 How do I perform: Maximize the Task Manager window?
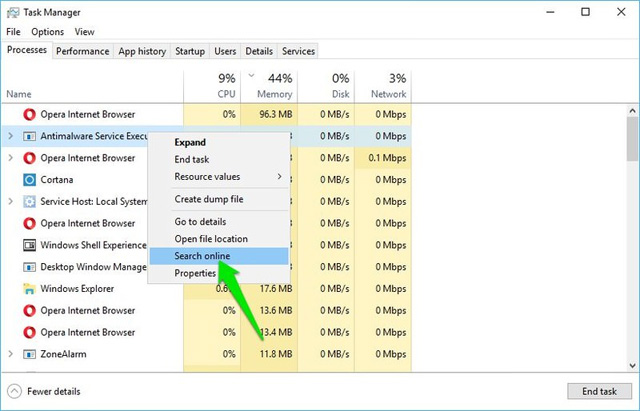pyautogui.click(x=585, y=12)
